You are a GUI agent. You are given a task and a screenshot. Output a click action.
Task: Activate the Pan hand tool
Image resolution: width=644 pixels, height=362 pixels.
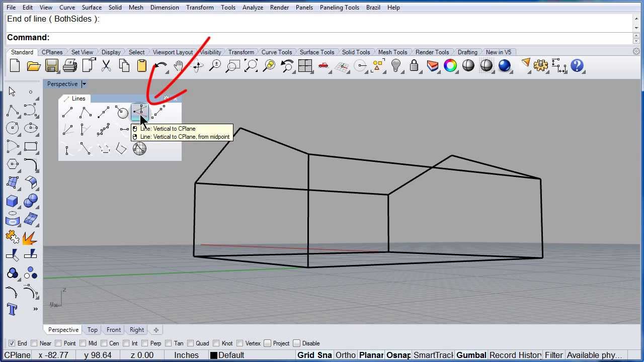179,66
